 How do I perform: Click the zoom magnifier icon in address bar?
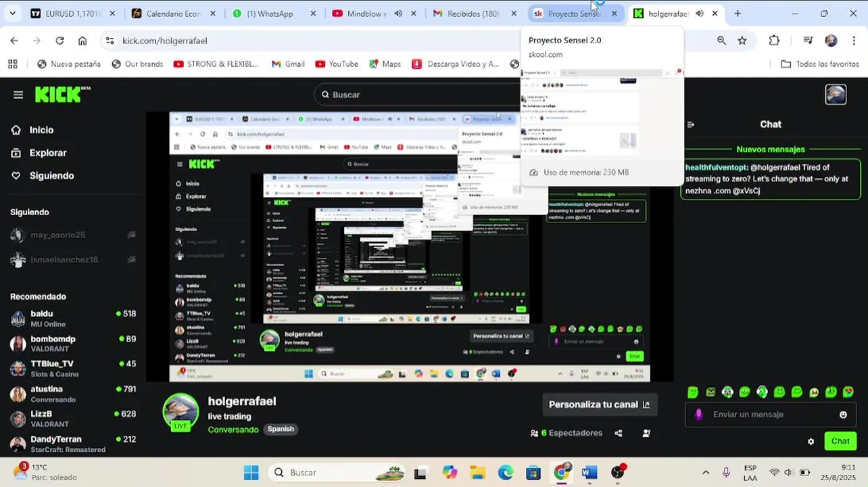721,41
